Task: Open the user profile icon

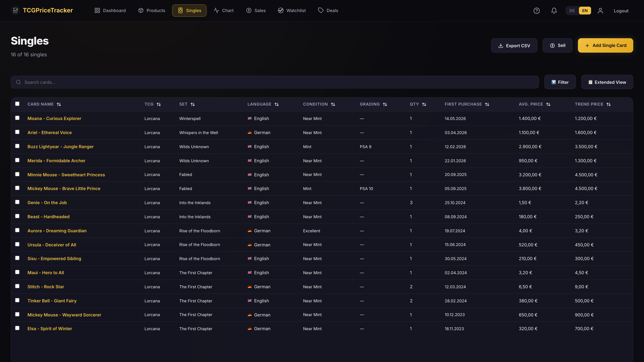Action: [x=600, y=11]
